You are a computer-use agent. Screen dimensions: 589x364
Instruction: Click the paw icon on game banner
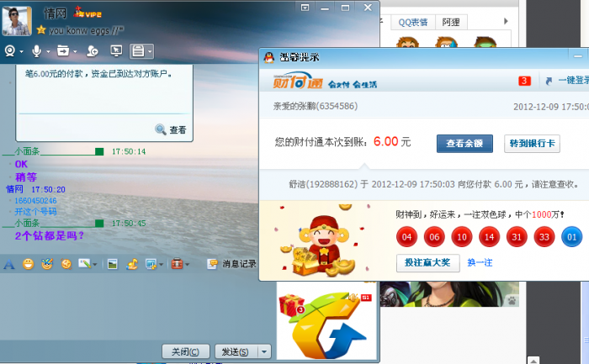(512, 300)
